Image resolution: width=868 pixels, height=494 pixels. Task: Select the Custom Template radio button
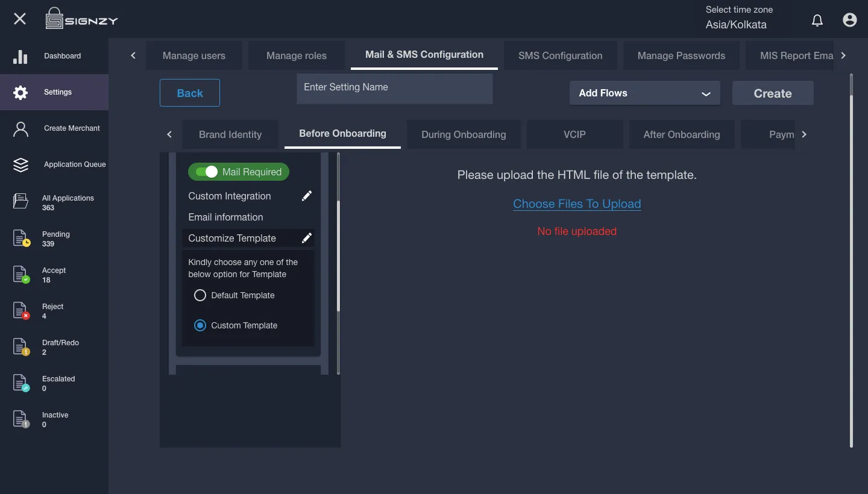coord(200,325)
